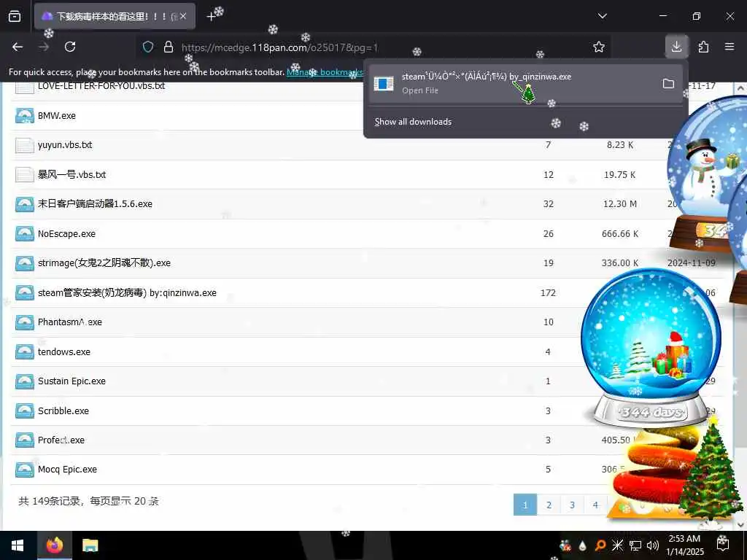The width and height of the screenshot is (747, 560).
Task: Click the Sustain Epic.exe file icon
Action: point(24,381)
